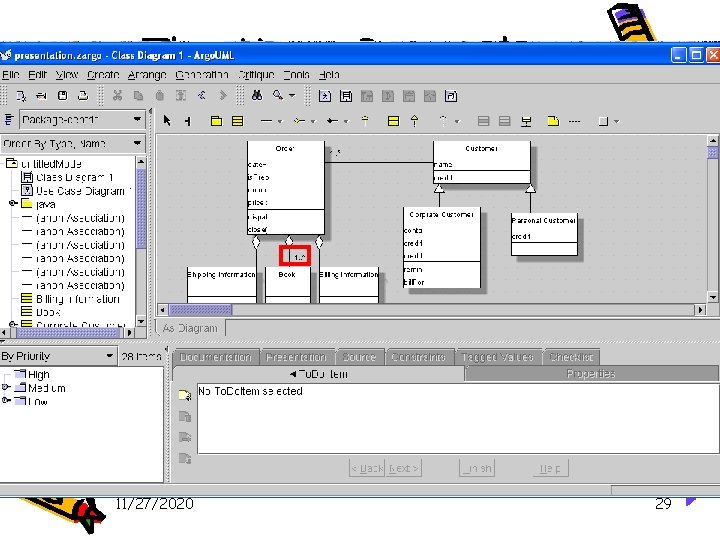Open the Association tool dropdown arrow
Viewport: 720px width, 540px height.
[x=280, y=122]
